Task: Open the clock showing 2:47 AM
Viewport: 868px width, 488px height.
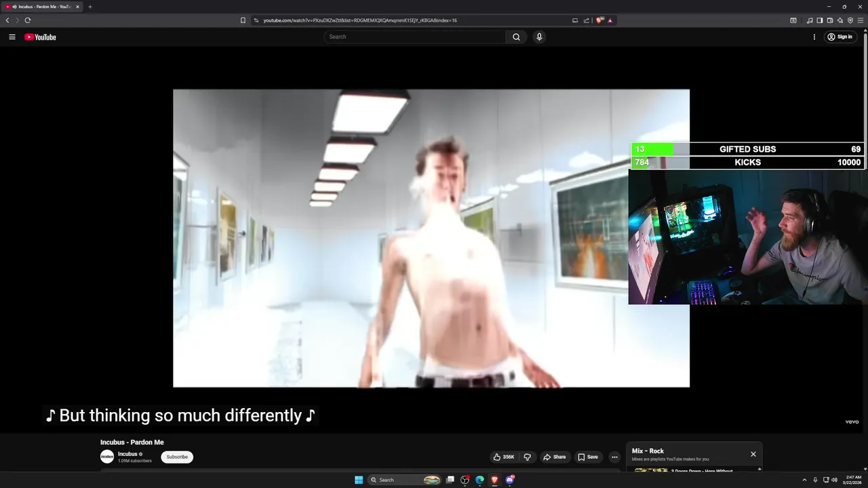Action: click(x=852, y=480)
